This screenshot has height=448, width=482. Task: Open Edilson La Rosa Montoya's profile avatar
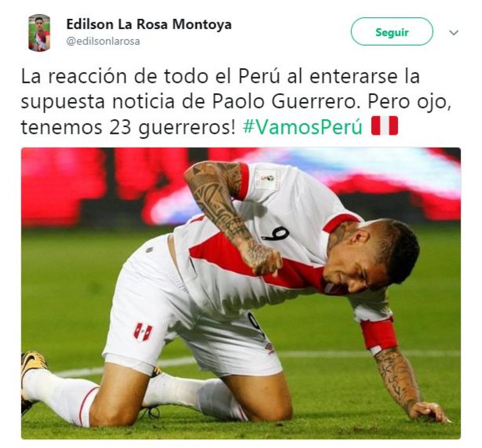39,33
